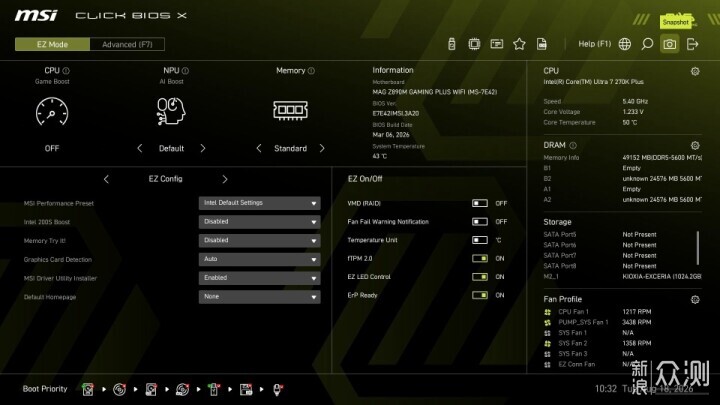Image resolution: width=720 pixels, height=405 pixels.
Task: Click CPU Game Boost gauge icon
Action: click(52, 112)
